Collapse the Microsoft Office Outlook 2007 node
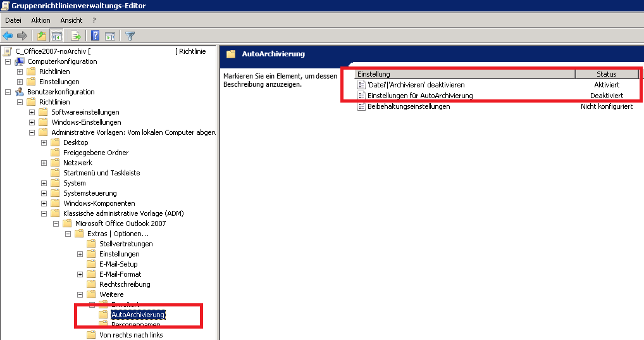 pos(56,224)
